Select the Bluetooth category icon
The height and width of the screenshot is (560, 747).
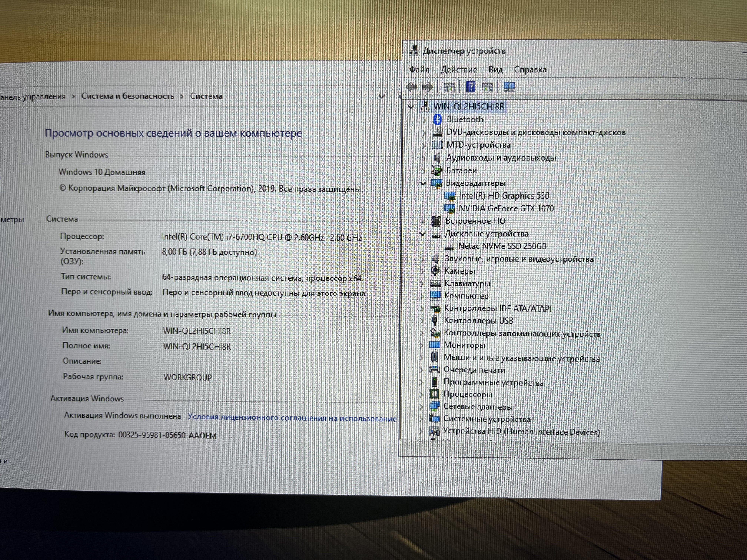pyautogui.click(x=438, y=119)
